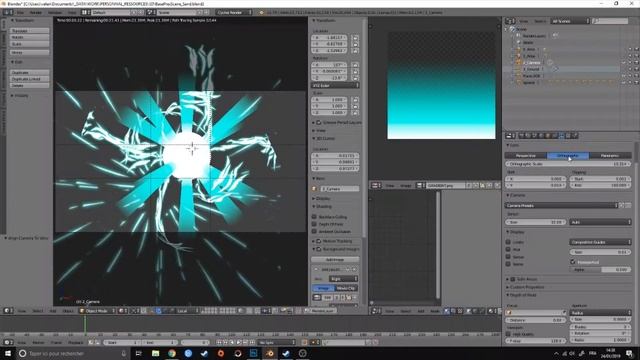
Task: Open the XYZ Euler rotation mode dropdown
Action: 335,85
